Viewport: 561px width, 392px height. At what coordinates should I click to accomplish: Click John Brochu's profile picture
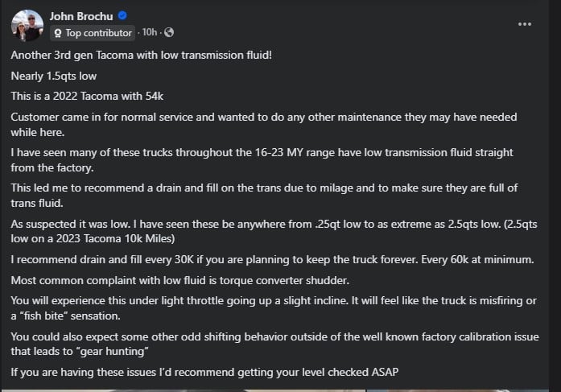coord(27,25)
